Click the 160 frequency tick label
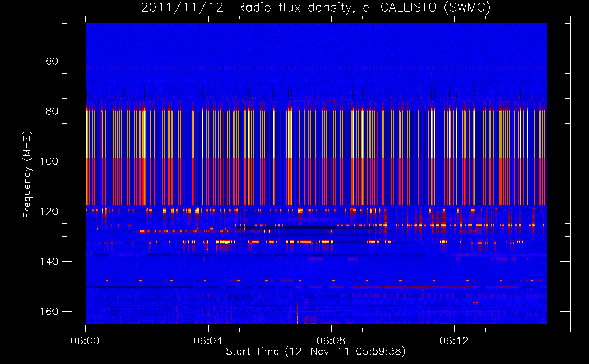 [49, 312]
